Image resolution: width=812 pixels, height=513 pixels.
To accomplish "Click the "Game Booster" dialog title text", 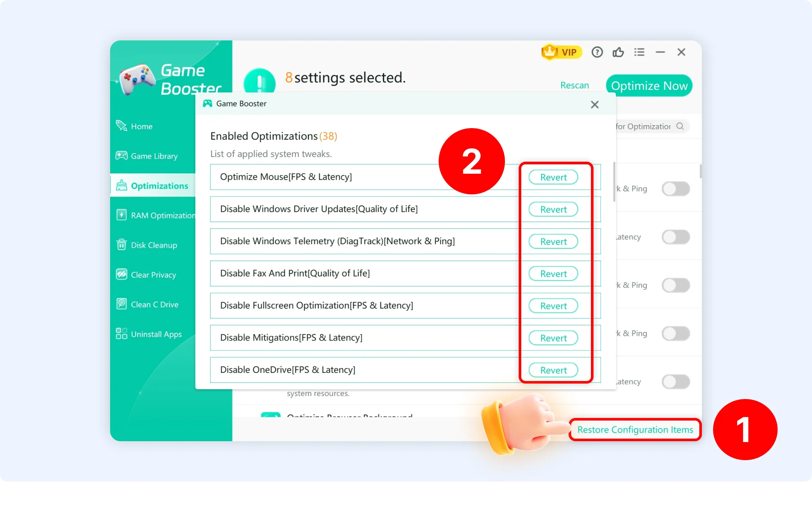I will point(241,104).
